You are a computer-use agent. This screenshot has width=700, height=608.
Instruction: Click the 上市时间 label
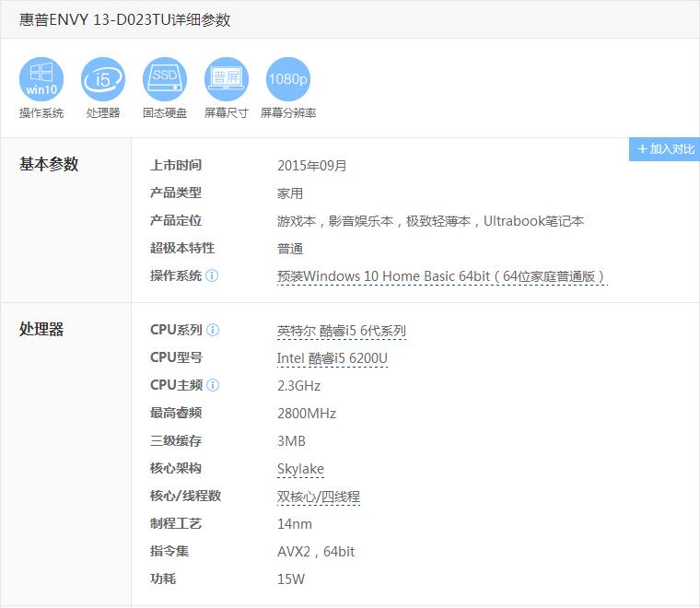[x=176, y=165]
